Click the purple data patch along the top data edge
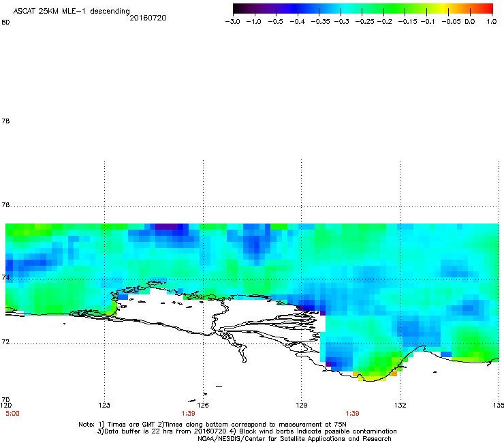Screen dimensions: 504x443 click(x=166, y=226)
